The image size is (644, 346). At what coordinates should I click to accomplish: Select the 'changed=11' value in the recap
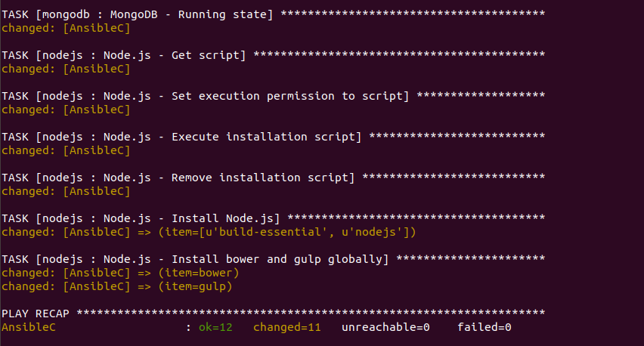(286, 327)
